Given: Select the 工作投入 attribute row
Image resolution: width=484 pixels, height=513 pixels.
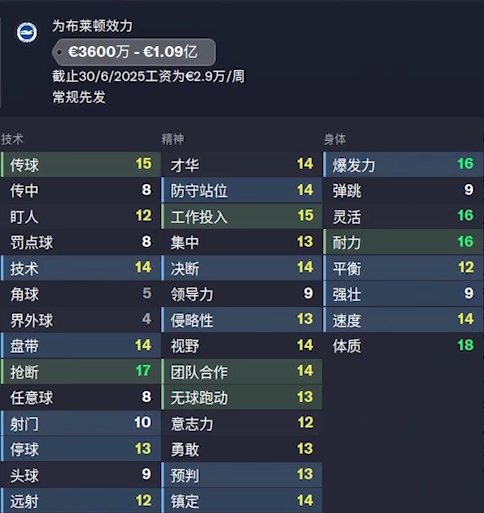Looking at the screenshot, I should click(x=242, y=216).
